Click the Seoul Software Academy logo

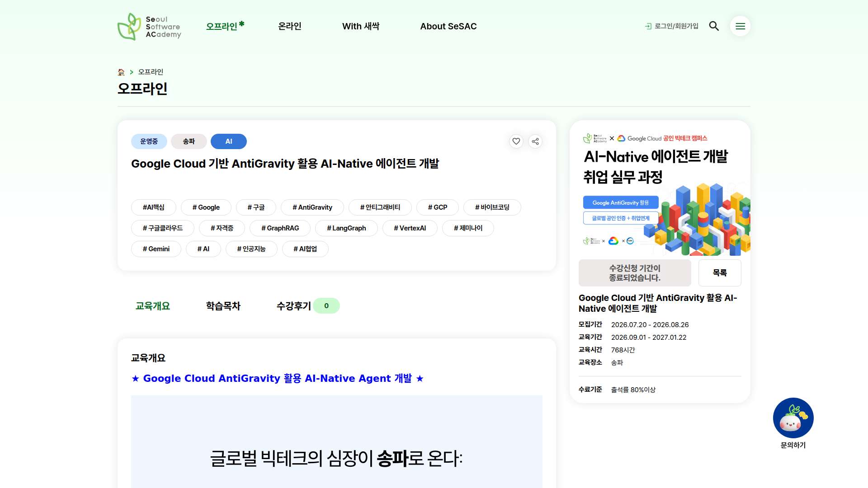pyautogui.click(x=149, y=26)
